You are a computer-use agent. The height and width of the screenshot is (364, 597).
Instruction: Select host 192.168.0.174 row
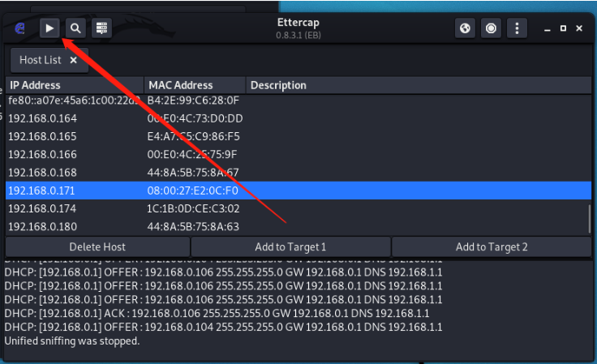[298, 208]
